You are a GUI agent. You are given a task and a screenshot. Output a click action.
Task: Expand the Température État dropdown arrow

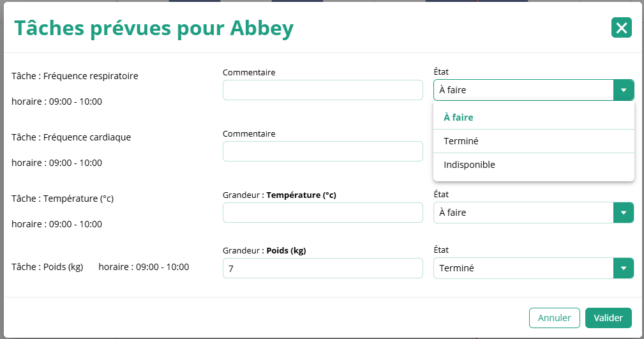624,213
